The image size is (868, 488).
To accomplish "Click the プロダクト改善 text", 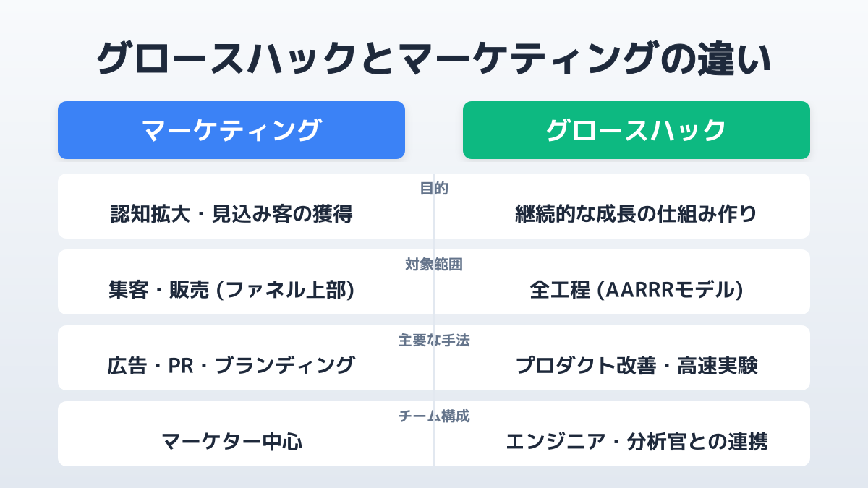I will 579,366.
